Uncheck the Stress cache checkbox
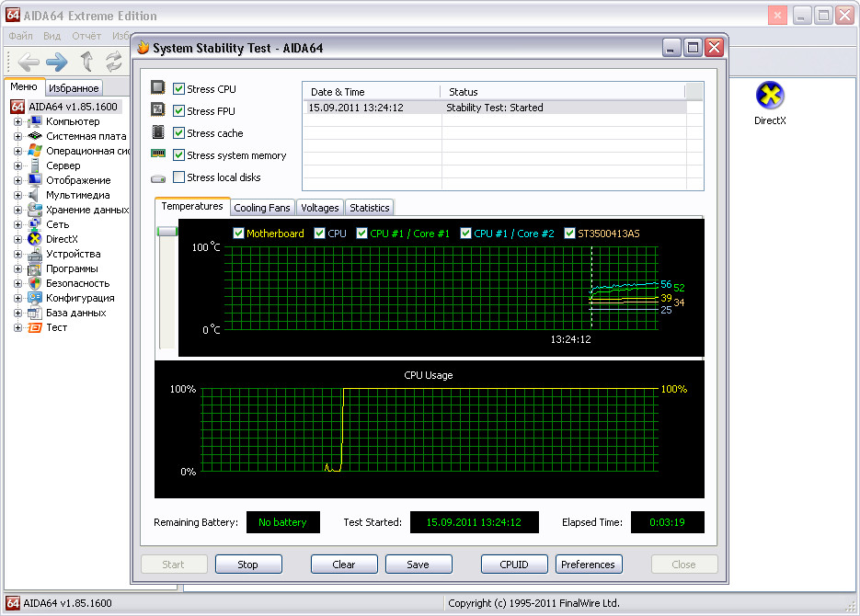This screenshot has width=860, height=616. point(178,132)
